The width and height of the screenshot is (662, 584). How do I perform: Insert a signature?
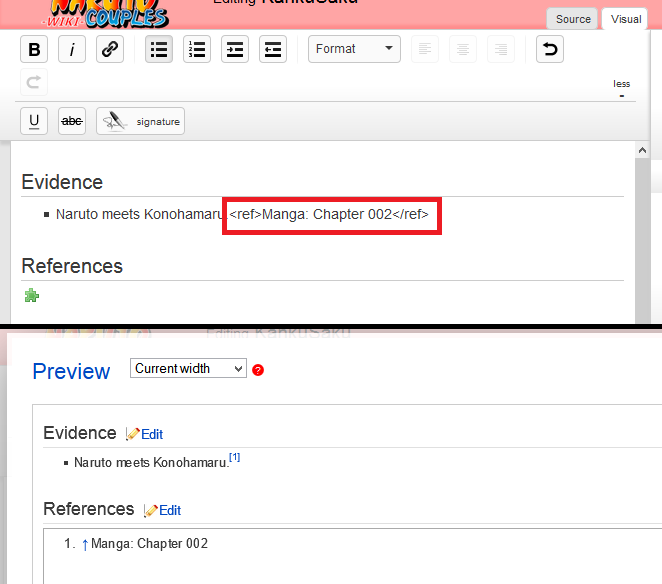coord(140,121)
